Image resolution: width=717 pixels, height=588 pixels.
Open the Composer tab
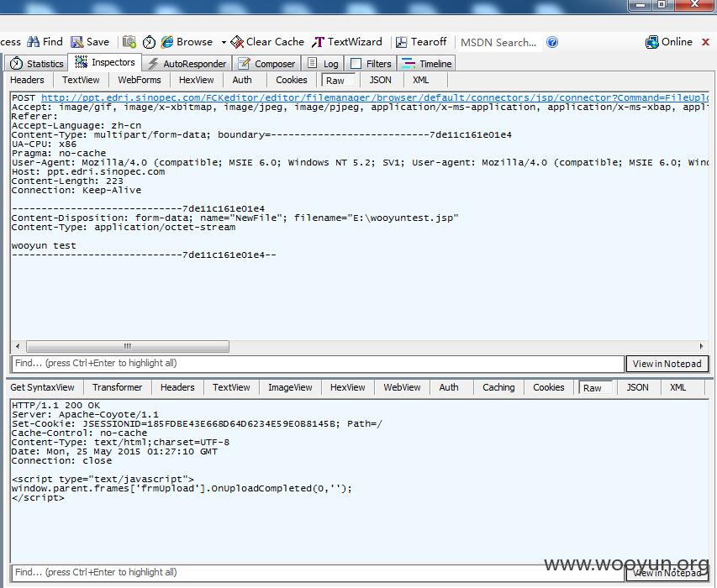266,64
